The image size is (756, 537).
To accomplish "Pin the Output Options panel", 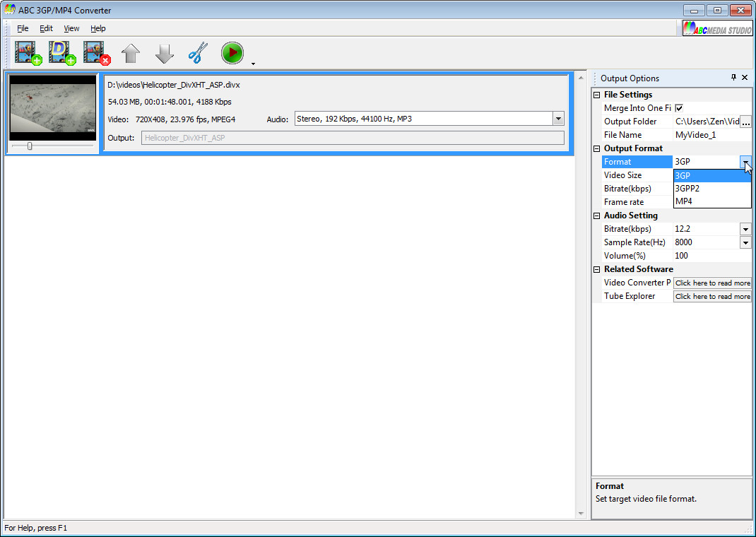I will 734,77.
